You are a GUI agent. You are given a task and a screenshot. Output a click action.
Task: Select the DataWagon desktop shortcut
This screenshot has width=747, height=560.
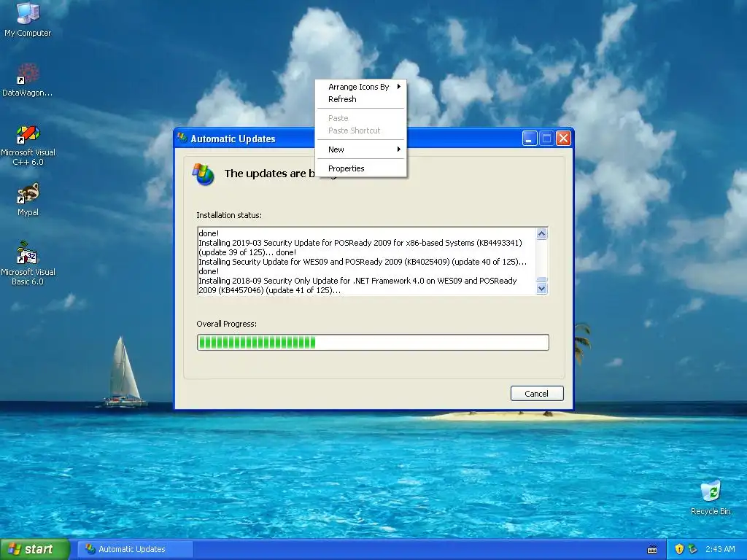tap(27, 80)
